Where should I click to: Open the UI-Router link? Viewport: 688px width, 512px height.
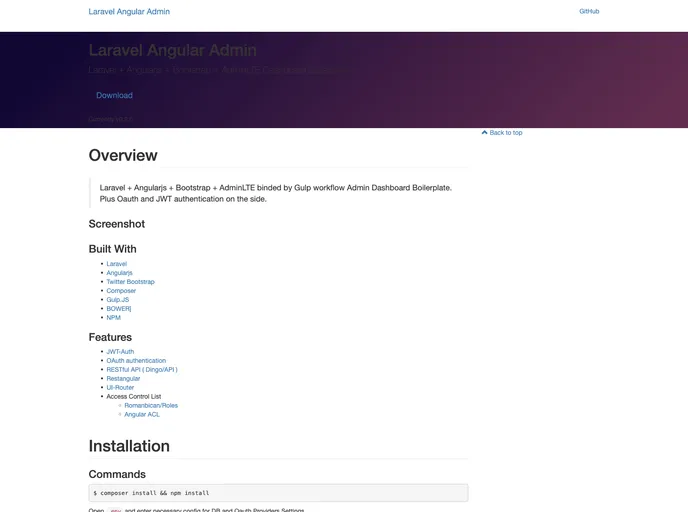(120, 387)
